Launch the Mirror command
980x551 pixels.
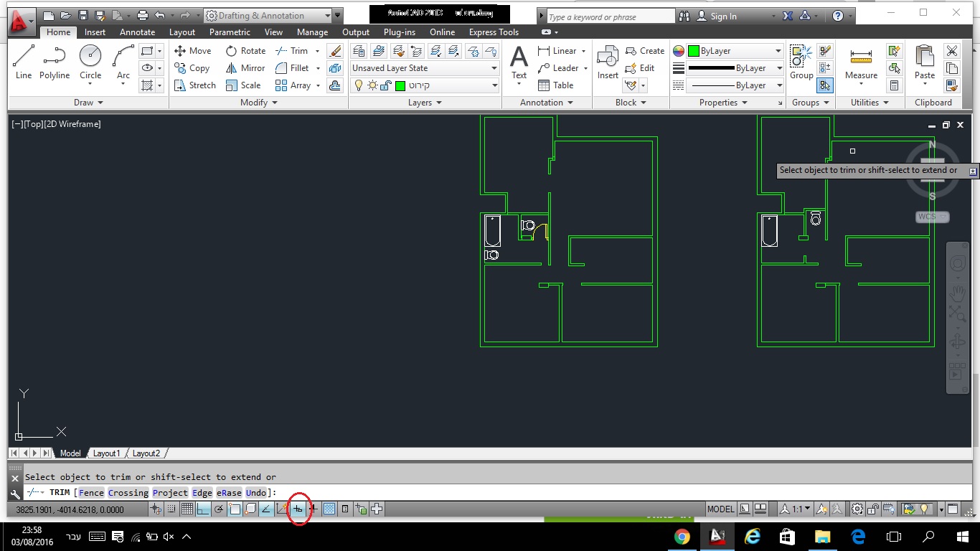tap(245, 68)
